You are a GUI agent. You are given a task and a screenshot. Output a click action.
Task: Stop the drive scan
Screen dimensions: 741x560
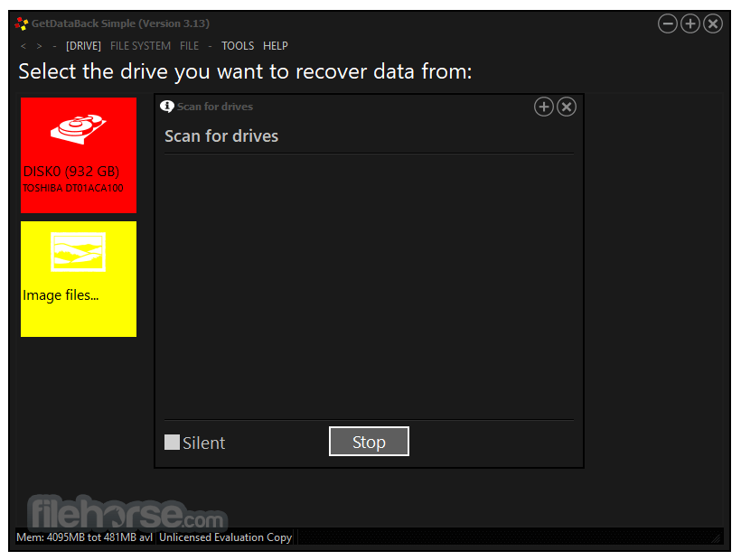[x=369, y=442]
